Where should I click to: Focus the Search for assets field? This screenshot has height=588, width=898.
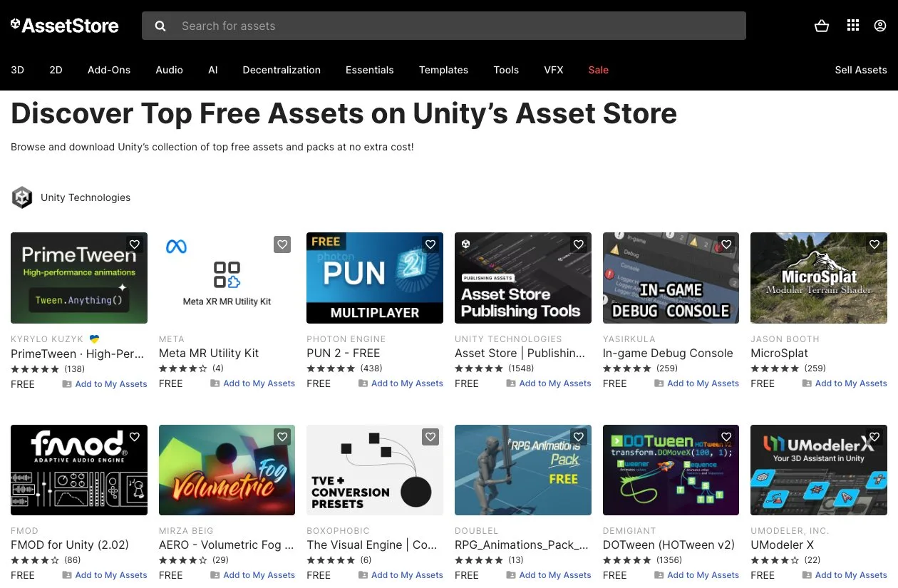tap(444, 26)
